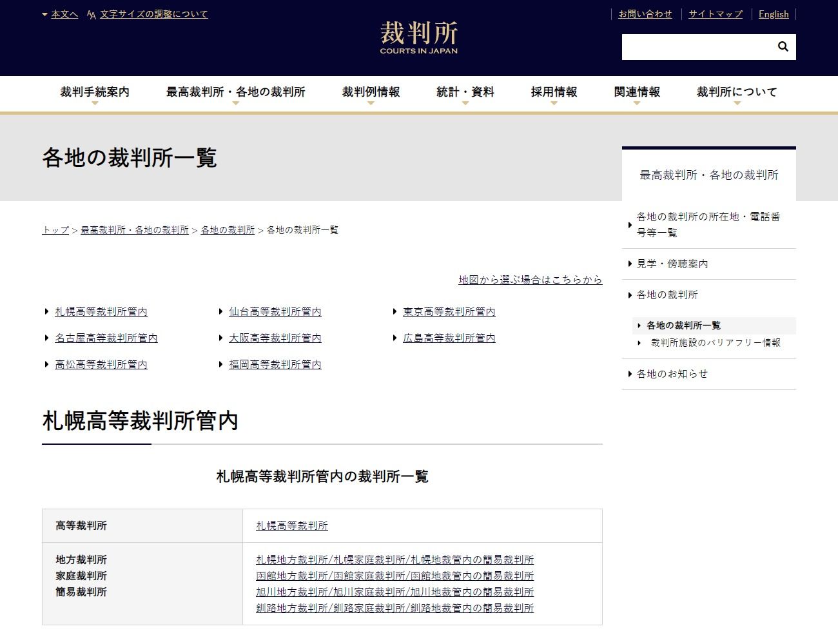Click the 裁判所 Courts in Japan logo
Screen dimensions: 838x644
tap(418, 37)
